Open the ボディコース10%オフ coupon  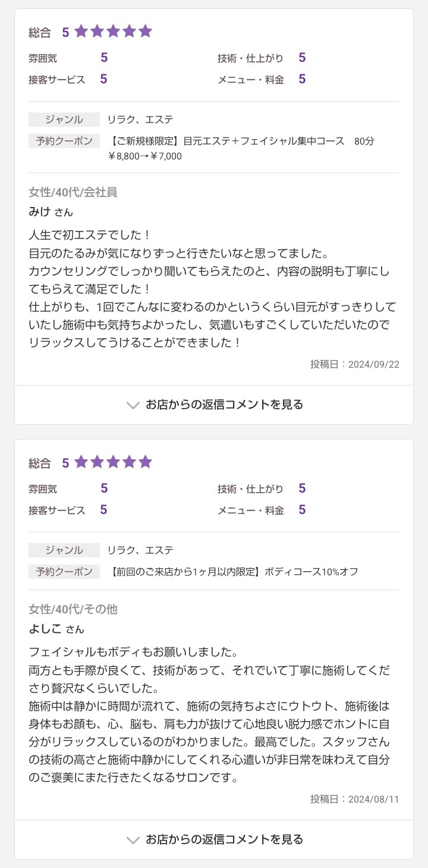pyautogui.click(x=235, y=572)
